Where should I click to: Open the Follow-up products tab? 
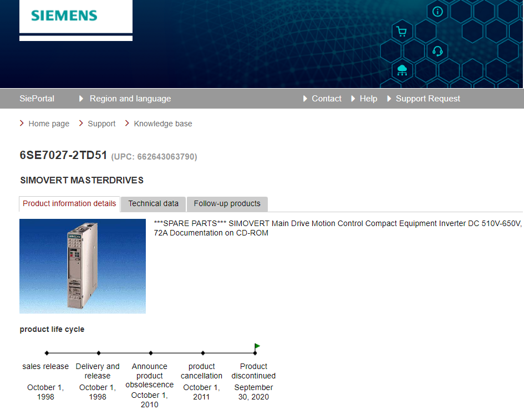pyautogui.click(x=227, y=204)
